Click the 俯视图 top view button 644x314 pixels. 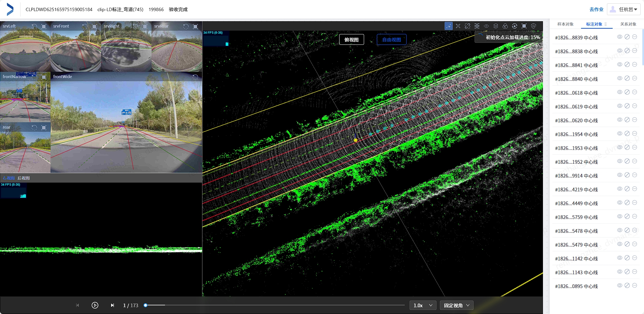pos(351,39)
